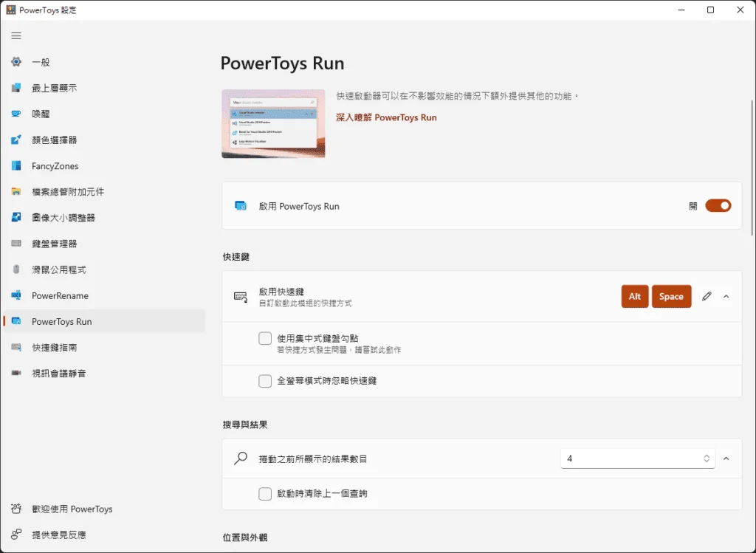Click the PowerRename sidebar icon
Viewport: 756px width, 553px height.
(x=16, y=295)
